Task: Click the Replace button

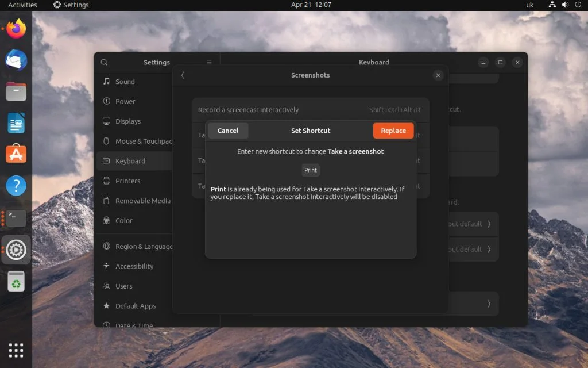Action: click(393, 131)
